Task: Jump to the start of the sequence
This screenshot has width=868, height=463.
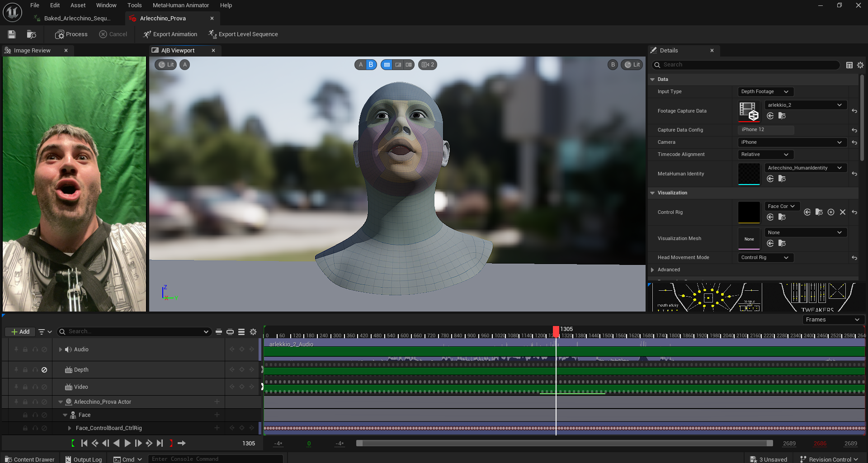Action: 84,443
